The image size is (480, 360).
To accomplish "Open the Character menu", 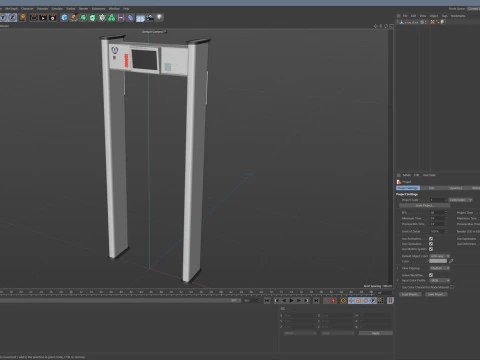I will (27, 9).
